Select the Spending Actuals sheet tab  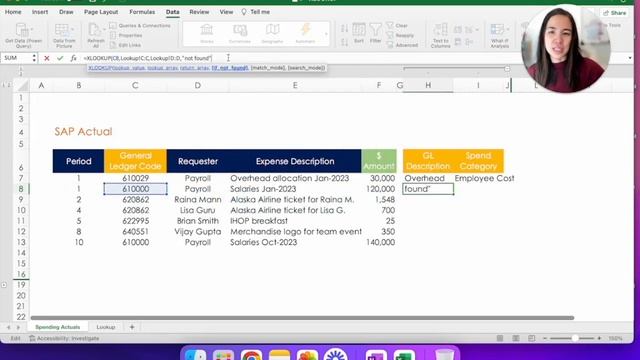[x=58, y=327]
